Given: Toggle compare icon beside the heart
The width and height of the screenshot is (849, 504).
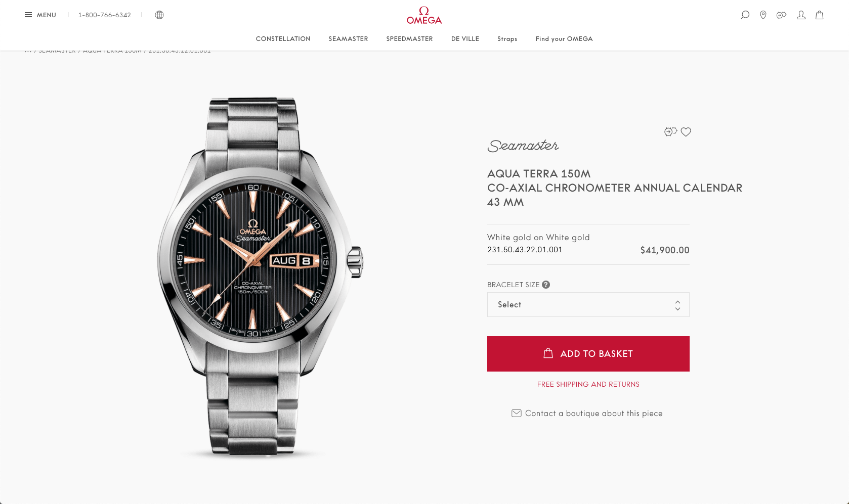Looking at the screenshot, I should [x=670, y=132].
